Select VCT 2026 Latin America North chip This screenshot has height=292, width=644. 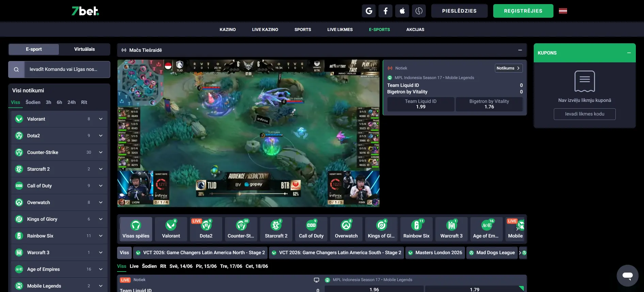click(x=200, y=253)
